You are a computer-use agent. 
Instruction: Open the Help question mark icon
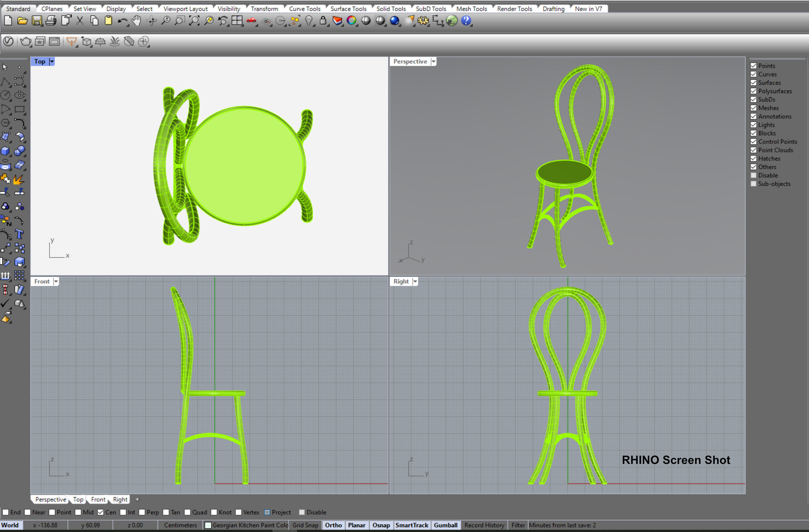tap(466, 21)
